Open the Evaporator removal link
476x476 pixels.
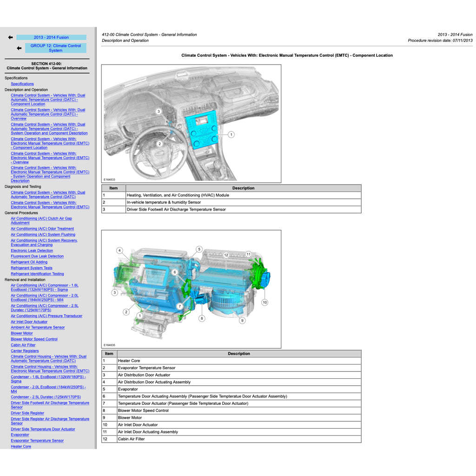[x=20, y=435]
